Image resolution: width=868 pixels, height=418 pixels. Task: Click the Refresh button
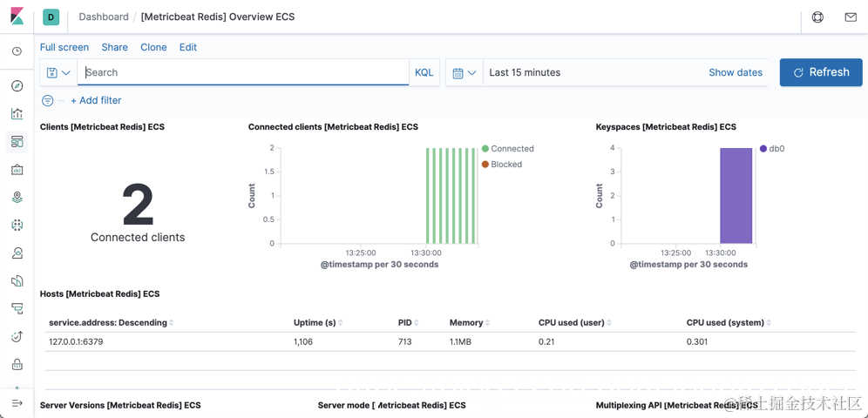(x=821, y=72)
